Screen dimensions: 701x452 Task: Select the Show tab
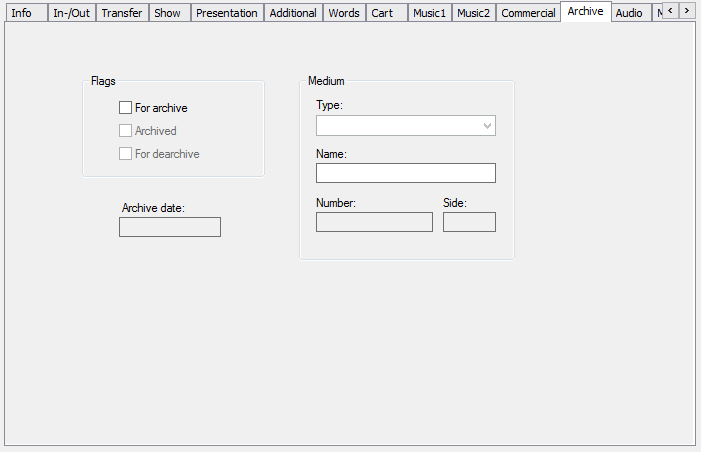[168, 13]
